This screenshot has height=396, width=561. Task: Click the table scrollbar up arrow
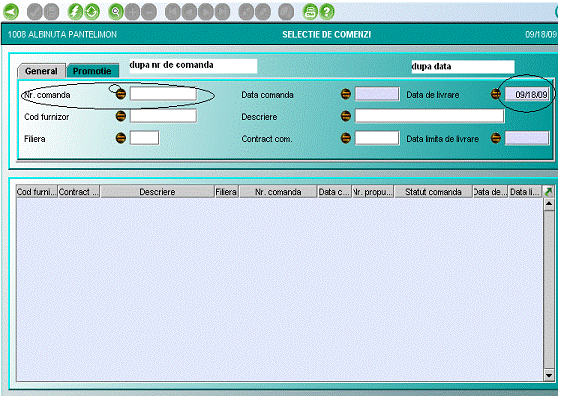pos(549,204)
